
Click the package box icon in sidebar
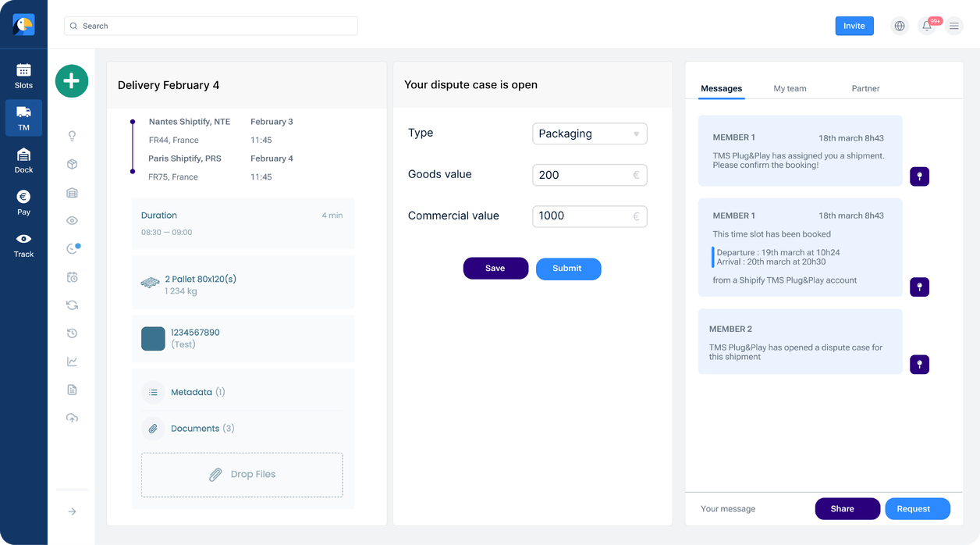[x=72, y=164]
